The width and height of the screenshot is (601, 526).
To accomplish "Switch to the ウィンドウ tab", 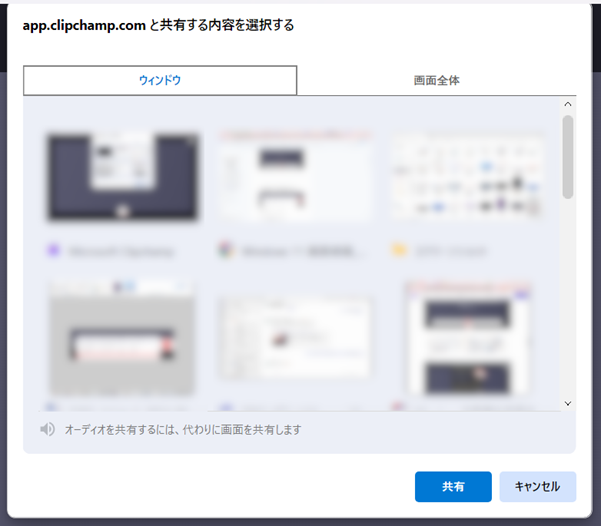I will [x=160, y=80].
